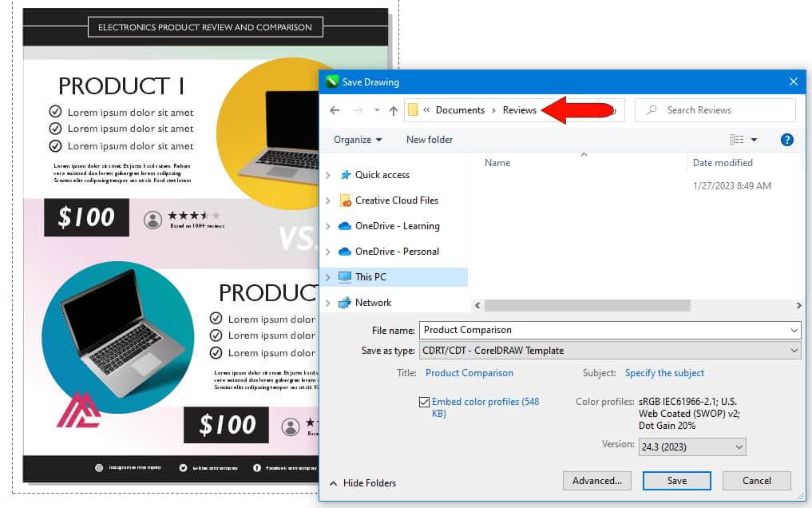
Task: Open the Save as type dropdown
Action: pos(610,351)
